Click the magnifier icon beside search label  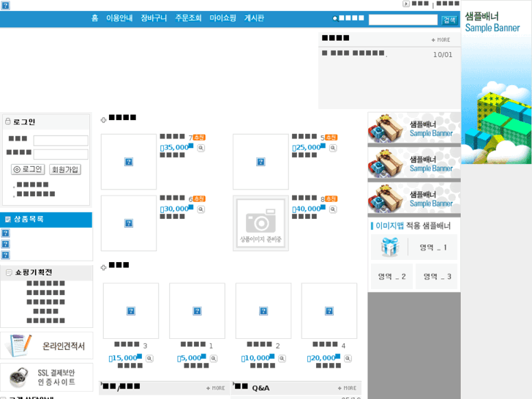coord(335,18)
